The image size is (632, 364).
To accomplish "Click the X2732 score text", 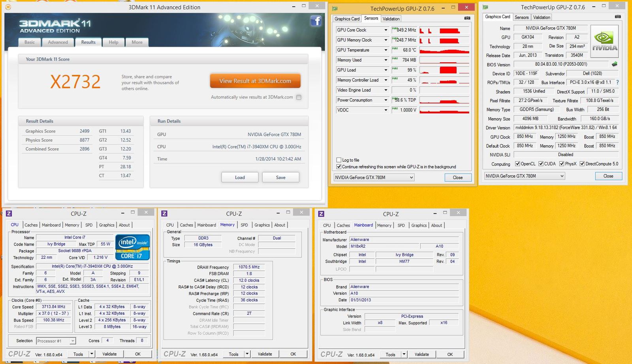I will 75,82.
